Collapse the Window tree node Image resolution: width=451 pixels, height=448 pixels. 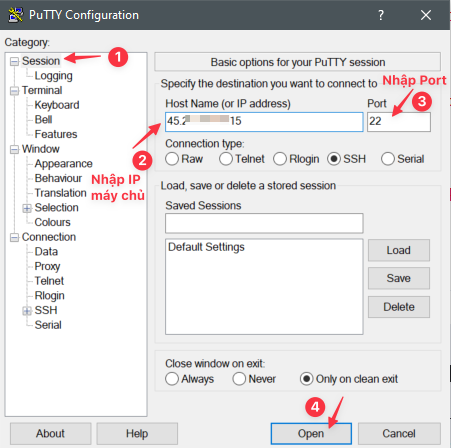pyautogui.click(x=14, y=149)
